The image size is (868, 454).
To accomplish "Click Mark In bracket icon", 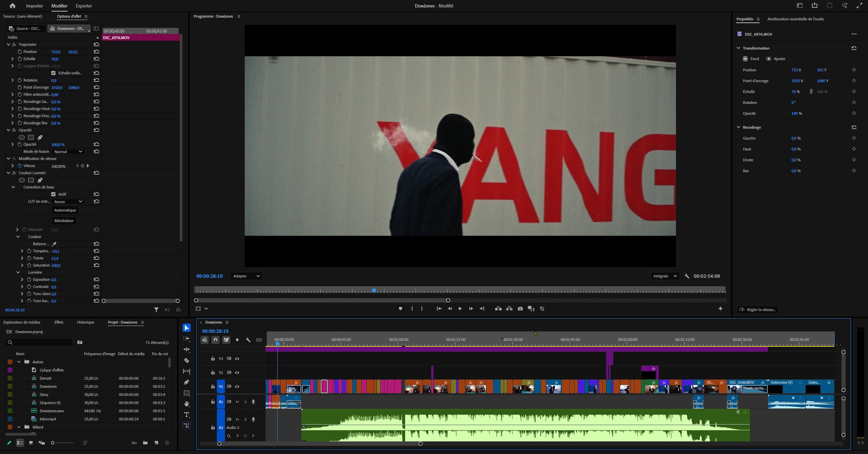I will [412, 309].
